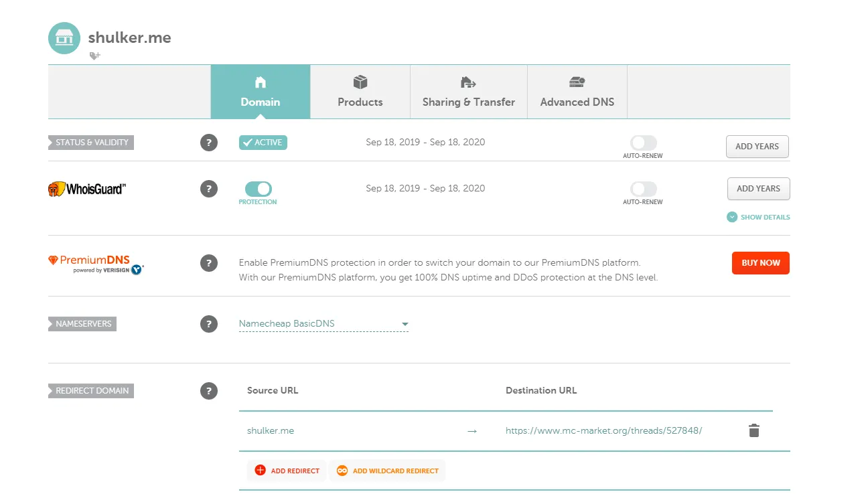Go to the Sharing & Transfer tab

469,92
